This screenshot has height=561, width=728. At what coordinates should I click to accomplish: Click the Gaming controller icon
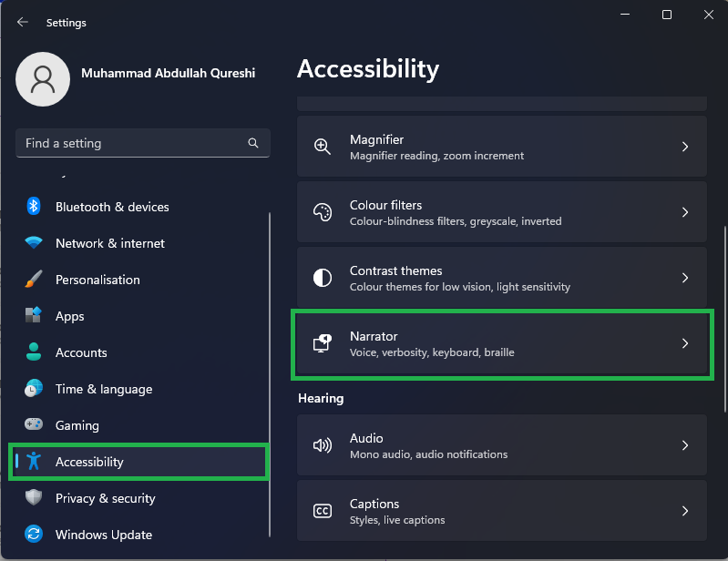[34, 425]
